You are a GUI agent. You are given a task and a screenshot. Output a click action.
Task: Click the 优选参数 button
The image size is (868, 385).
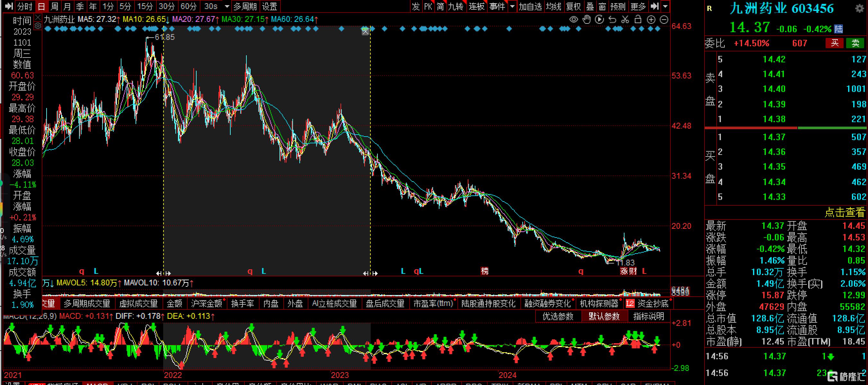pos(558,317)
